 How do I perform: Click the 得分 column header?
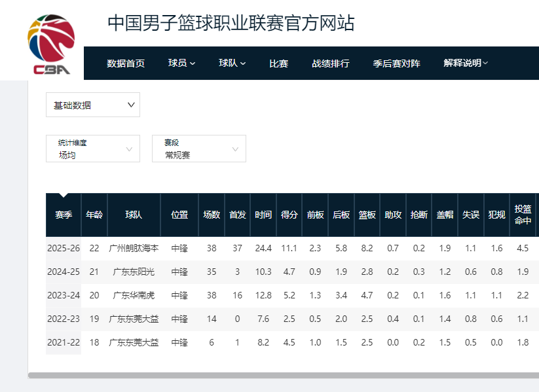[289, 215]
